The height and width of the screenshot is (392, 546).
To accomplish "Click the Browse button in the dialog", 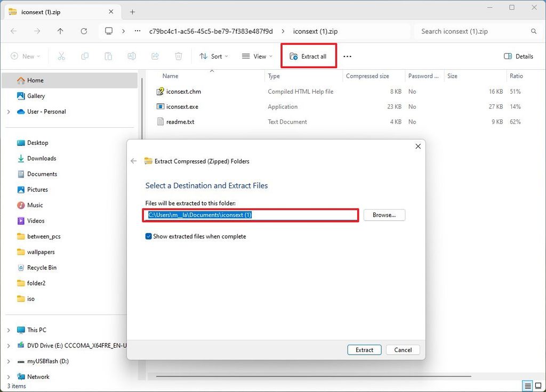I will pos(384,215).
